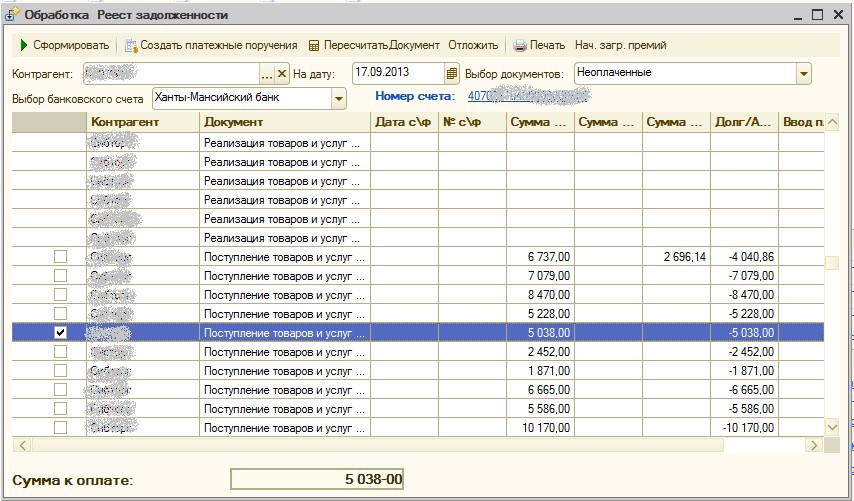Maximize the Обработка window

click(818, 15)
